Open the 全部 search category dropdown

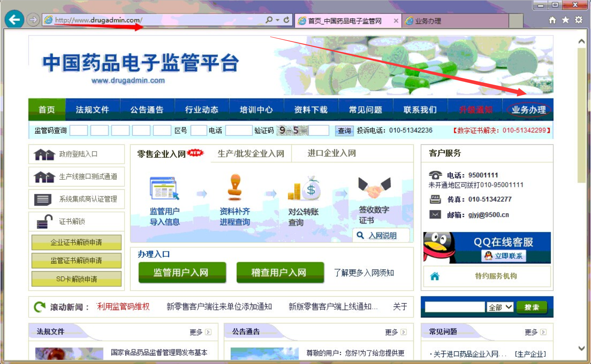[500, 307]
